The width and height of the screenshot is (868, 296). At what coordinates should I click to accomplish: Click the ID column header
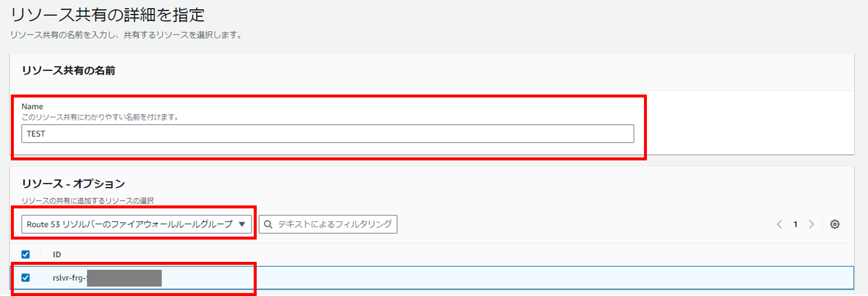click(57, 254)
